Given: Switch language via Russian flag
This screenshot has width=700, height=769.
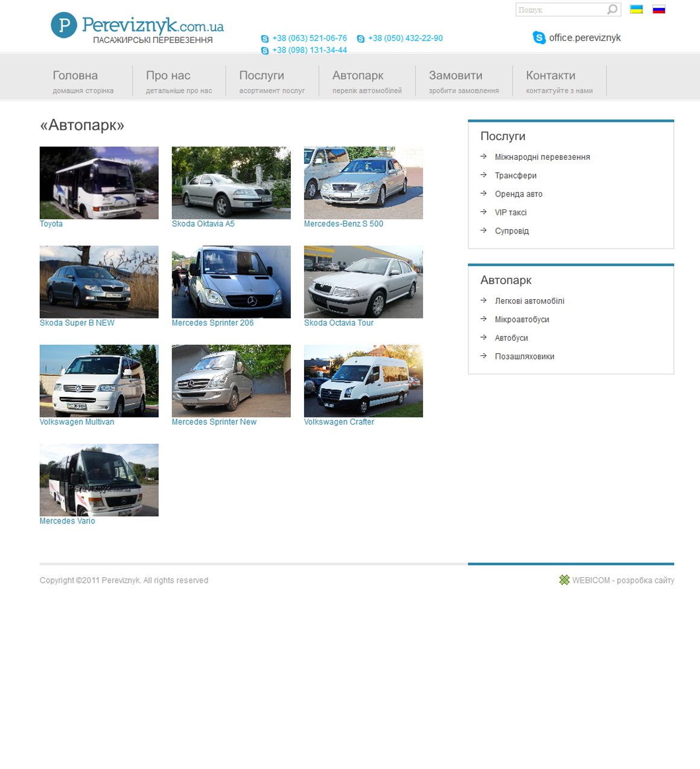Looking at the screenshot, I should [659, 9].
